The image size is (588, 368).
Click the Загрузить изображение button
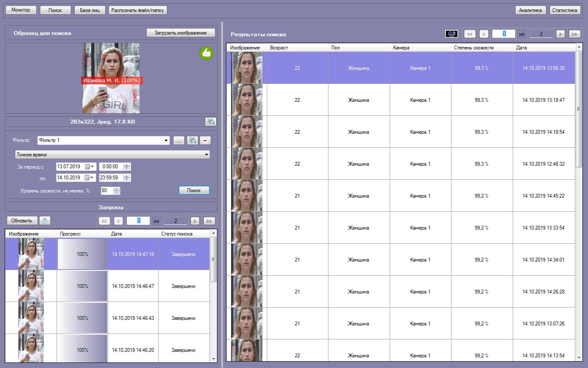181,33
